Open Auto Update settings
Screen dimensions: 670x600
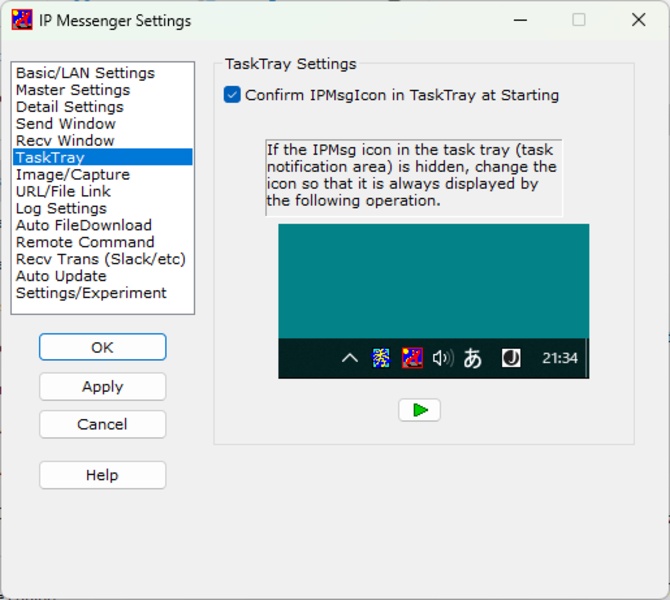pos(61,276)
